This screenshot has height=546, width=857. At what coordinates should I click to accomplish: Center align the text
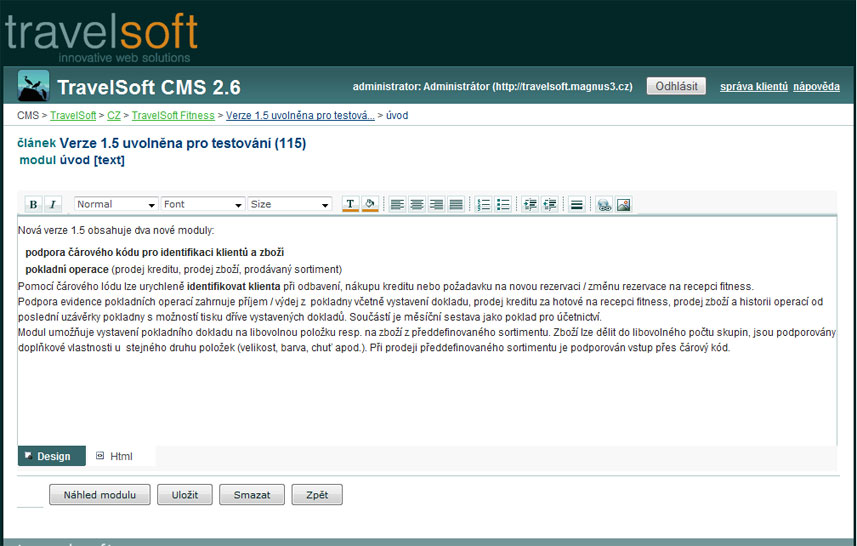pos(417,204)
